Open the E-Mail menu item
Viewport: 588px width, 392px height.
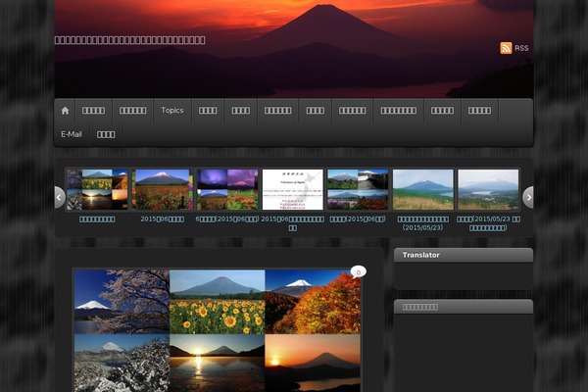tap(72, 134)
